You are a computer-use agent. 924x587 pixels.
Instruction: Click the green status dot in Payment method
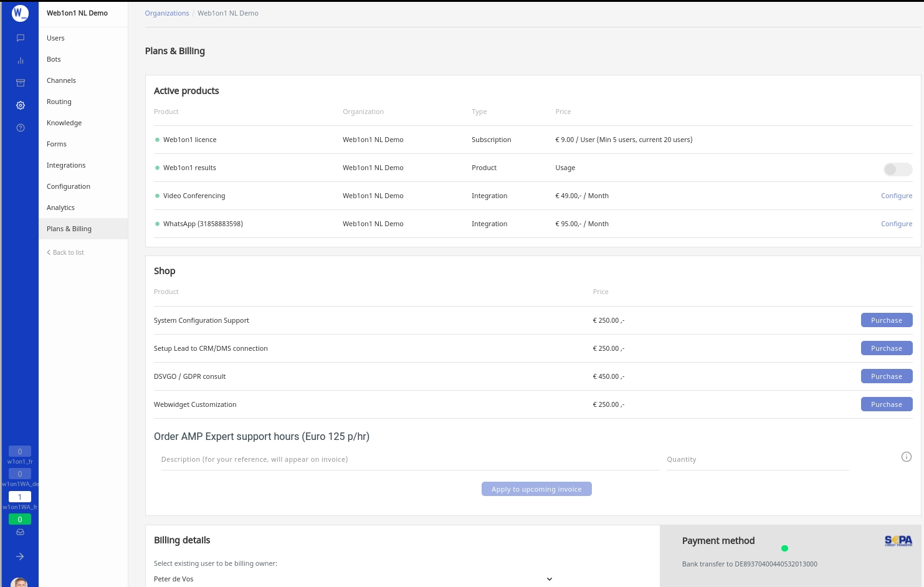coord(785,548)
